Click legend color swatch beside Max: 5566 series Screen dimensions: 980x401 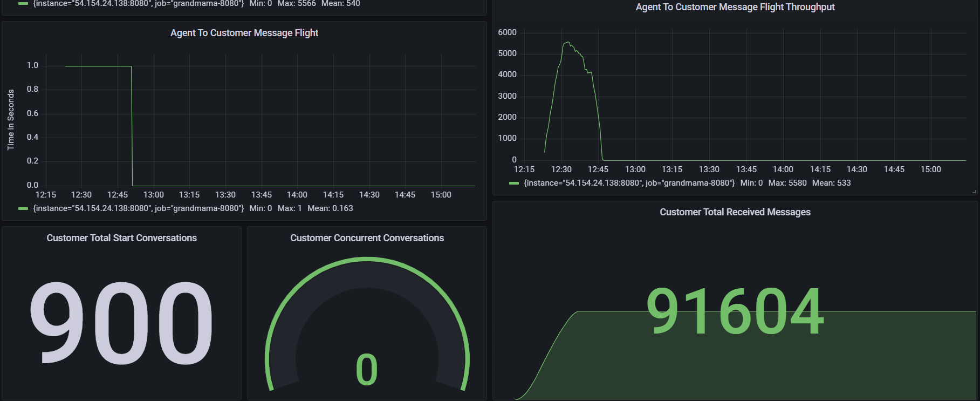point(23,4)
